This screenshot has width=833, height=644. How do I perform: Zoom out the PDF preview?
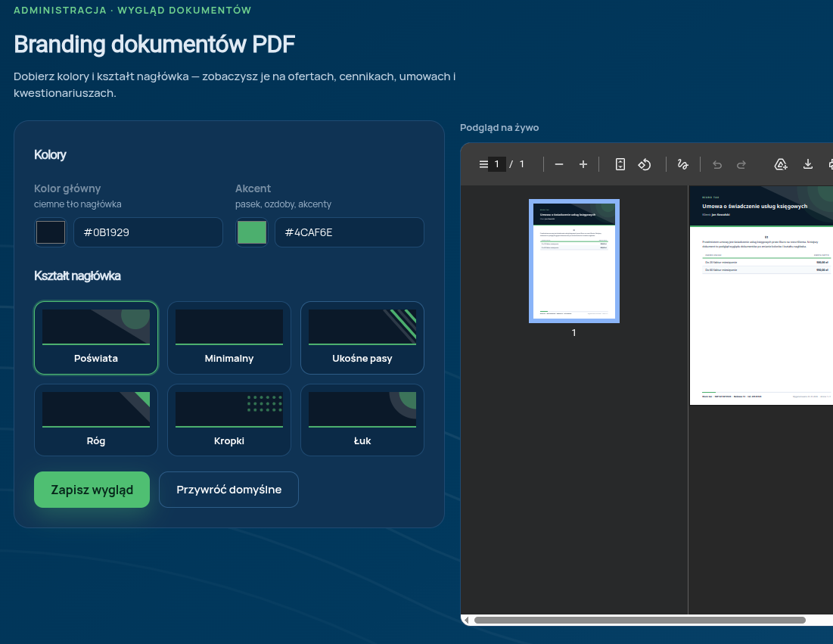(559, 164)
